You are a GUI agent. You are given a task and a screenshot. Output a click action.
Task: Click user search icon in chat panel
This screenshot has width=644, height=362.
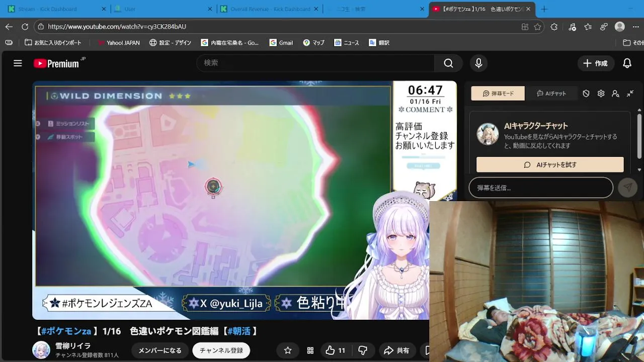[x=615, y=94]
